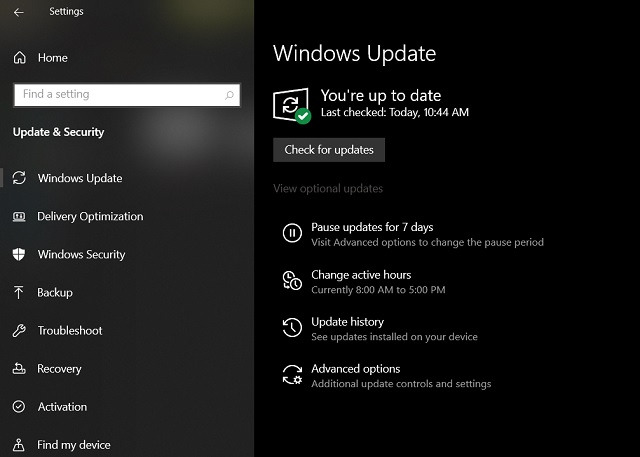The image size is (640, 457).
Task: Click the Delivery Optimization icon
Action: [x=19, y=216]
